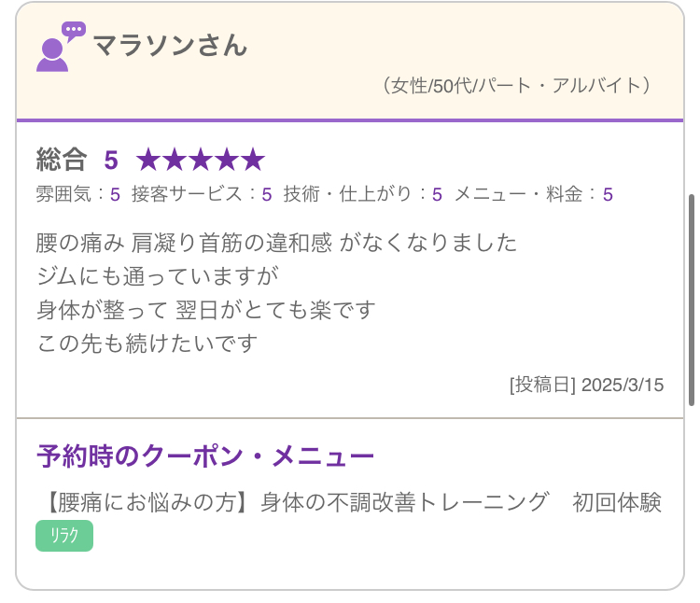
Task: Click the reviewer details 女性/50代/パート・アルバイト
Action: point(516,86)
